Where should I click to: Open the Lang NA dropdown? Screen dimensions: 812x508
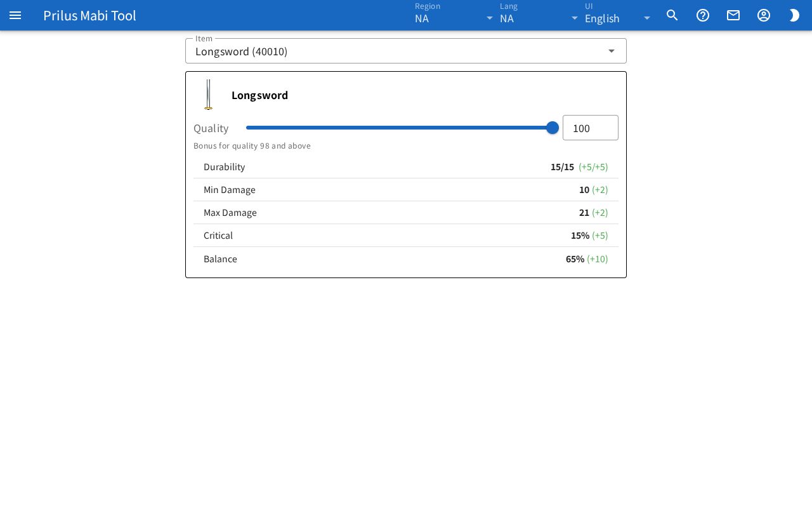[539, 15]
